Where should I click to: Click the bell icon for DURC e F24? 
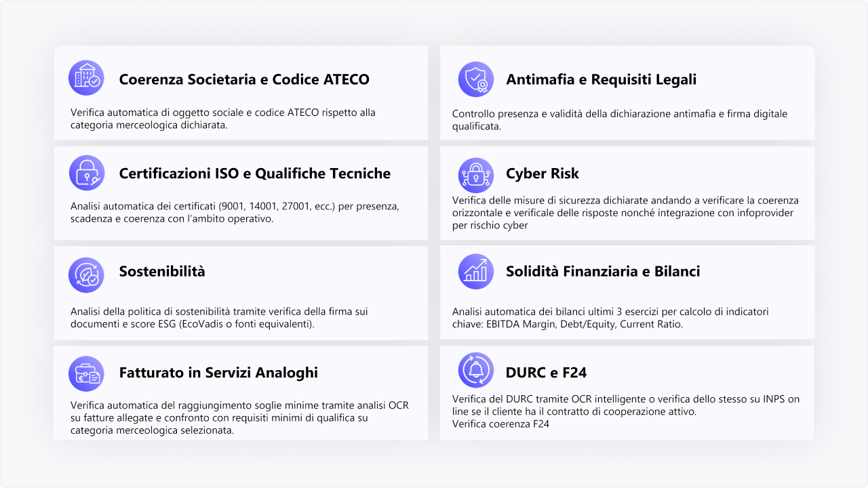tap(475, 370)
